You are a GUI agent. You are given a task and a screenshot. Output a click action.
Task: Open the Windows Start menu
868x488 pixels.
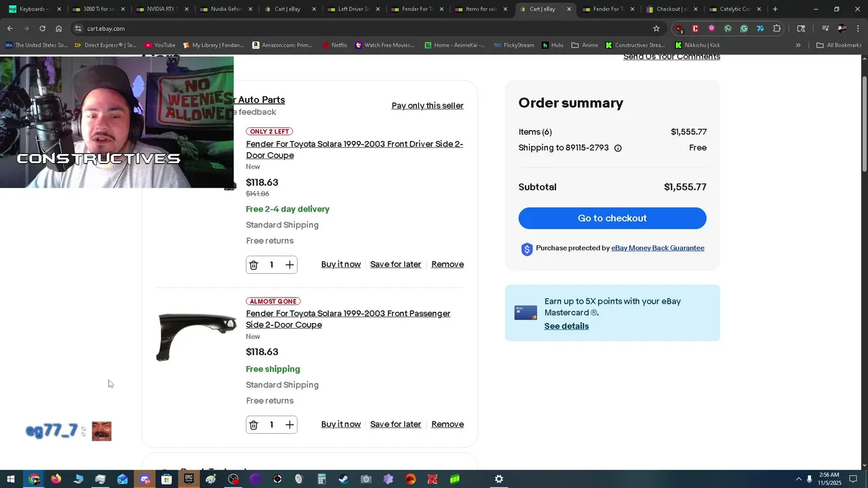11,479
